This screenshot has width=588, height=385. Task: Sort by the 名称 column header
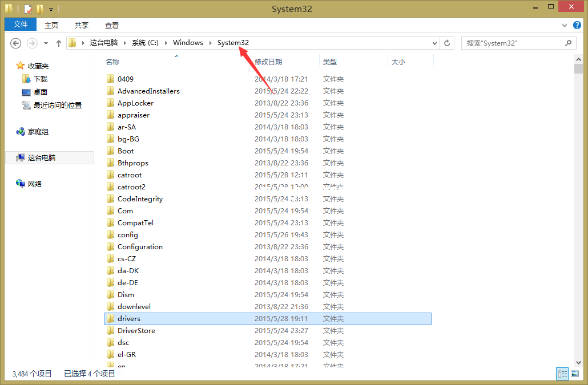click(x=112, y=62)
